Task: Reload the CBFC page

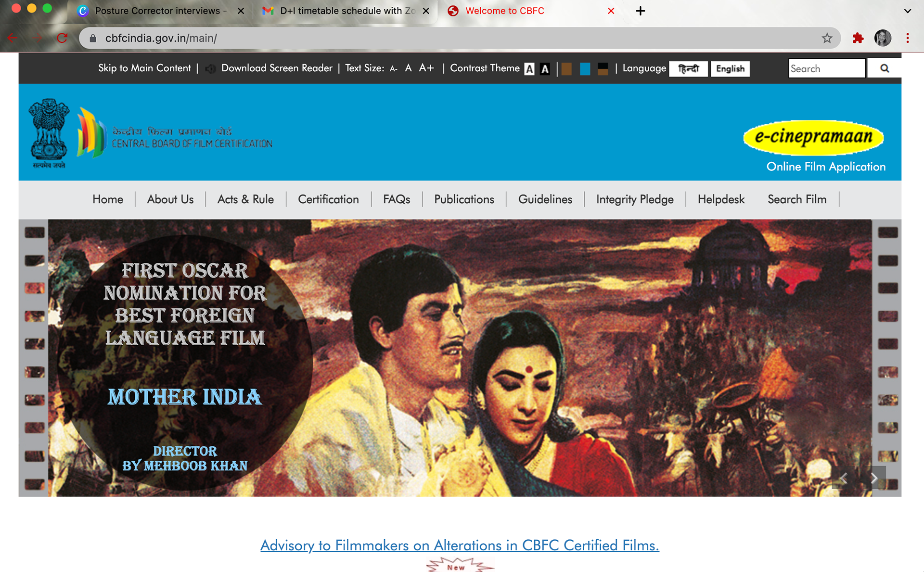Action: point(62,38)
